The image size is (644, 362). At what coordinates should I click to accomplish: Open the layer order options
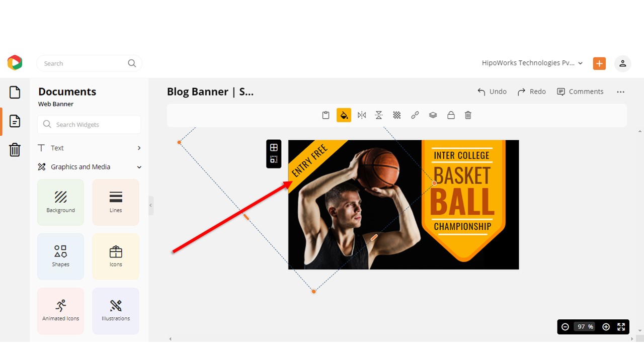(433, 115)
